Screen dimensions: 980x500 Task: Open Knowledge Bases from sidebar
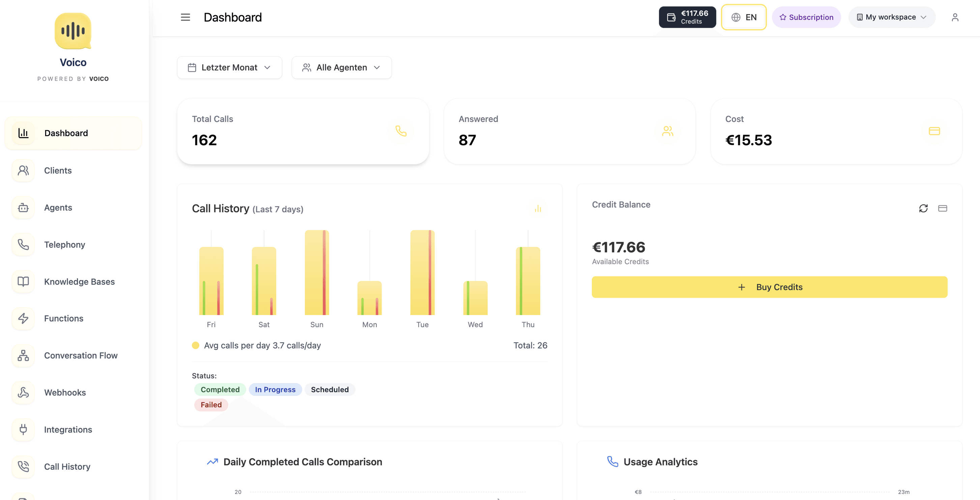click(73, 282)
